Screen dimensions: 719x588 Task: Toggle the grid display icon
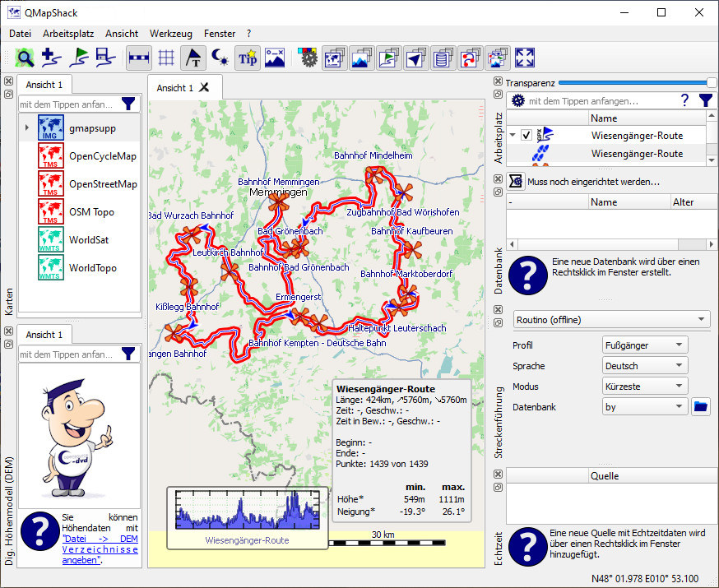point(166,58)
